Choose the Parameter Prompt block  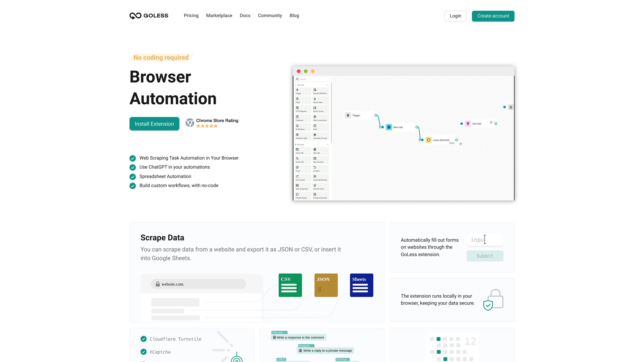click(x=320, y=136)
